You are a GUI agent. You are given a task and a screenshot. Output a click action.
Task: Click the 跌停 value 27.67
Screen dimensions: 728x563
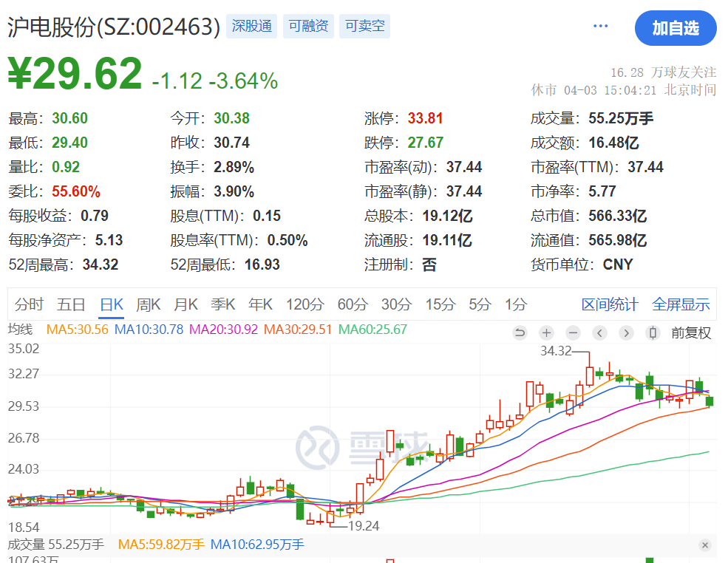pyautogui.click(x=425, y=143)
